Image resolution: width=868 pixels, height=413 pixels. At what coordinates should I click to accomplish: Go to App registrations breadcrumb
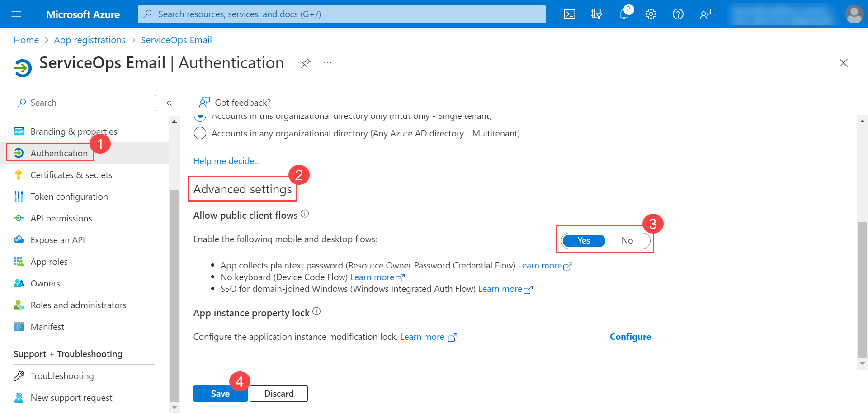point(90,40)
